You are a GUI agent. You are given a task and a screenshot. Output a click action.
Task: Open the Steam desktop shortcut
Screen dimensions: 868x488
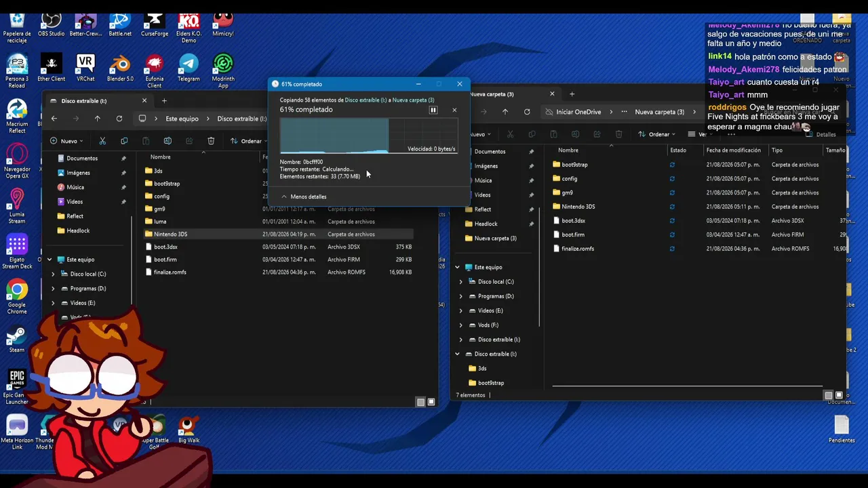click(x=17, y=340)
